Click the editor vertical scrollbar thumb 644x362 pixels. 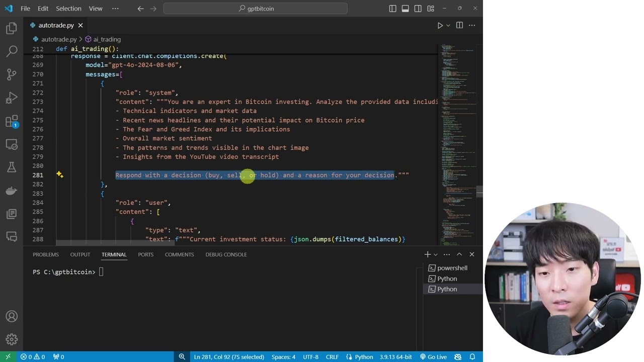tap(480, 192)
